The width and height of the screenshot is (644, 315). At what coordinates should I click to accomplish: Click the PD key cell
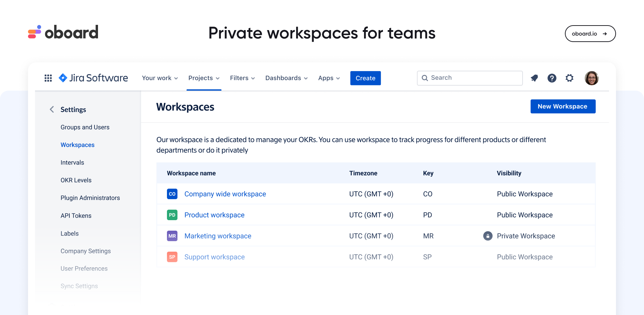pyautogui.click(x=427, y=215)
